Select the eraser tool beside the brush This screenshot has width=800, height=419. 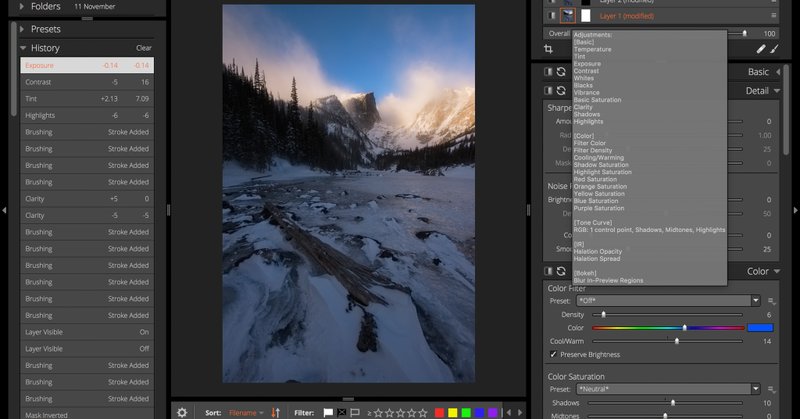click(761, 49)
